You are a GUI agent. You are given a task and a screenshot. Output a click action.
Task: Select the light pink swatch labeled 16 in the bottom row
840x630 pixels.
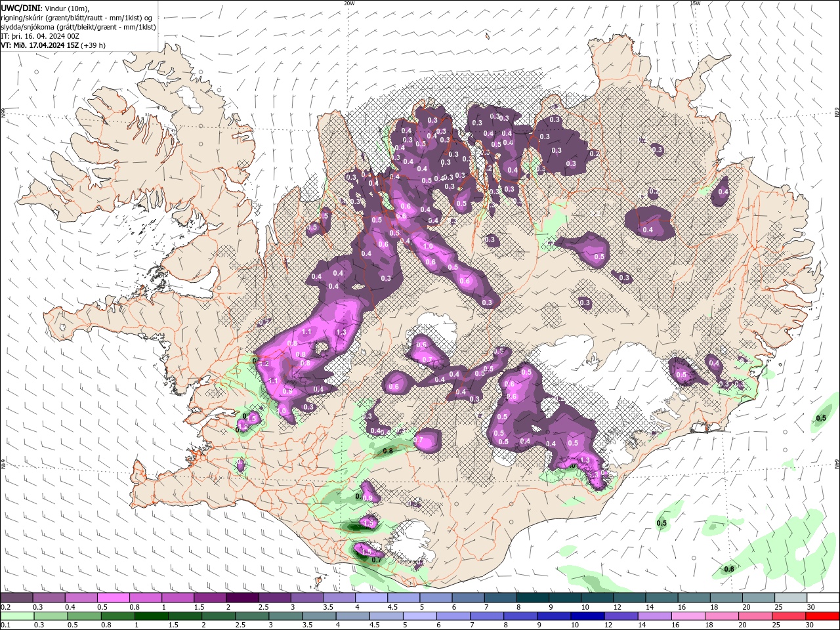coord(687,616)
